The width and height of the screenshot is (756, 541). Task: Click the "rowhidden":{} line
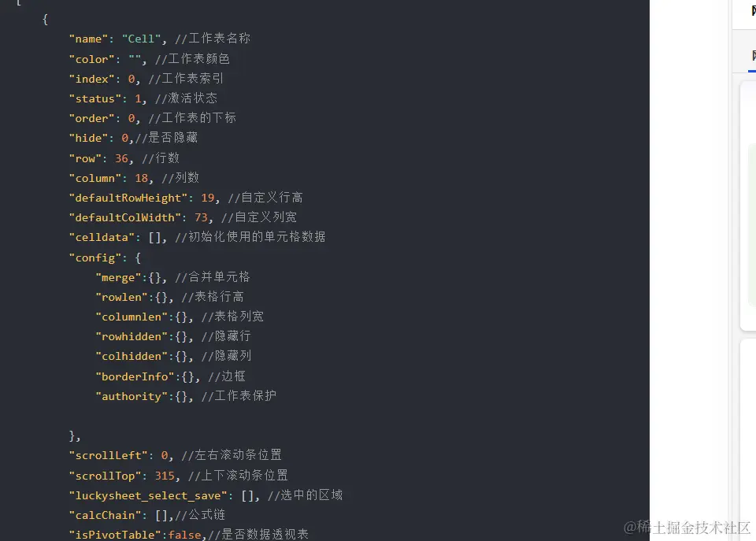click(x=173, y=336)
